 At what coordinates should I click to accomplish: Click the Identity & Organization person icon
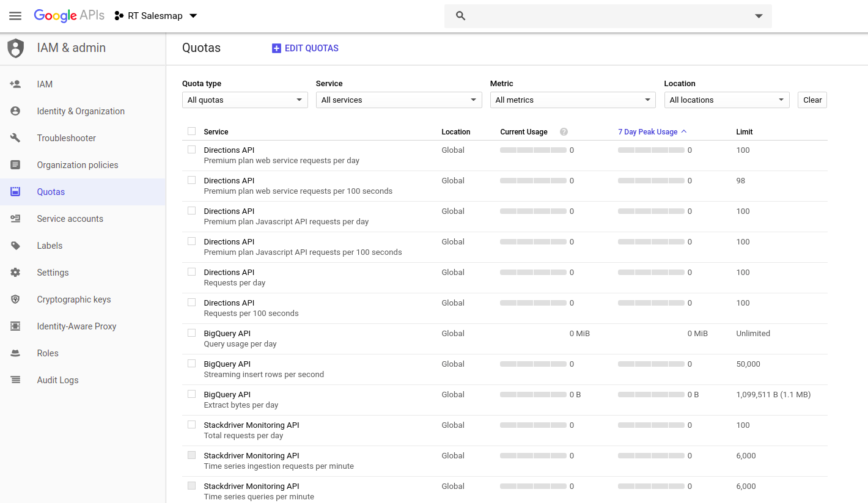click(15, 111)
